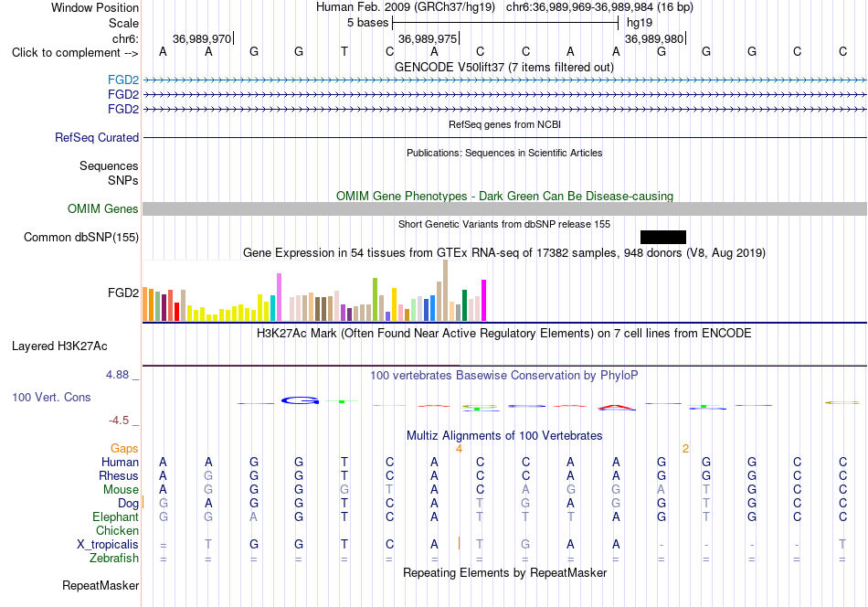This screenshot has height=607, width=868.
Task: Click 'Repeating Elements by RepeatMasker' title
Action: point(505,572)
